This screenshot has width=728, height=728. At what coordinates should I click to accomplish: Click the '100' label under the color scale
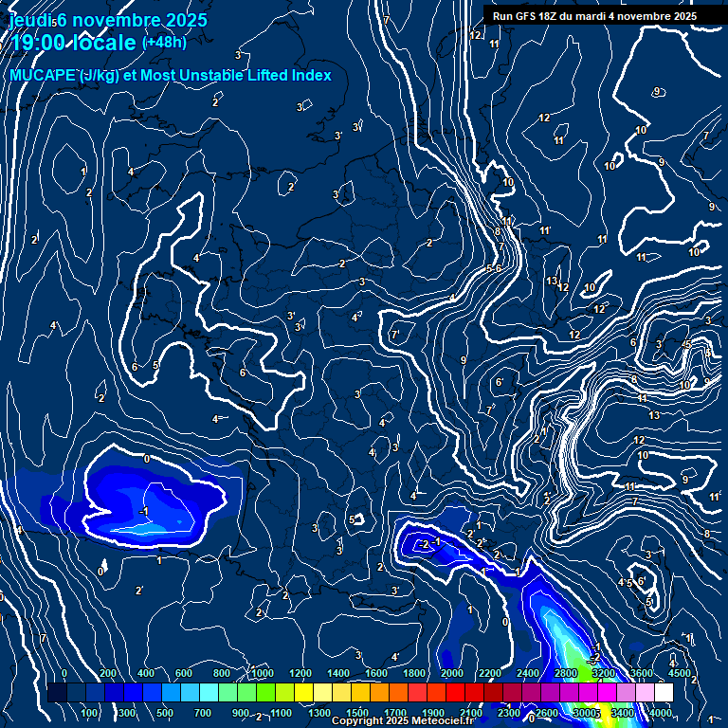click(x=89, y=713)
